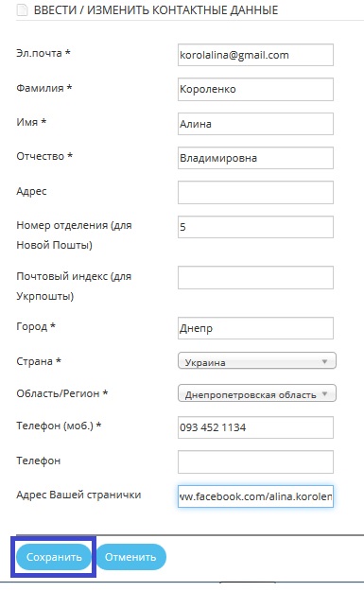The height and width of the screenshot is (591, 364).
Task: Click the empty Адрес input field
Action: pyautogui.click(x=255, y=192)
